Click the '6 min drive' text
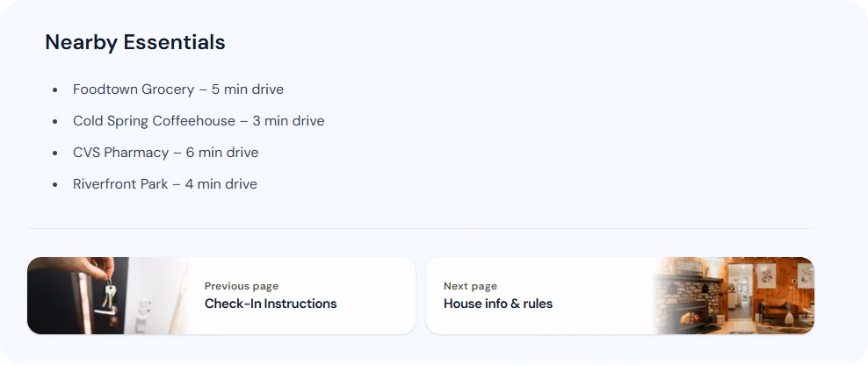This screenshot has height=365, width=868. pos(222,153)
